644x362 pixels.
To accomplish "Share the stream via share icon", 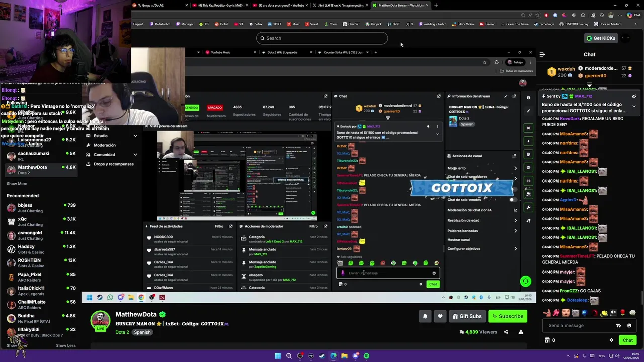I will [506, 332].
